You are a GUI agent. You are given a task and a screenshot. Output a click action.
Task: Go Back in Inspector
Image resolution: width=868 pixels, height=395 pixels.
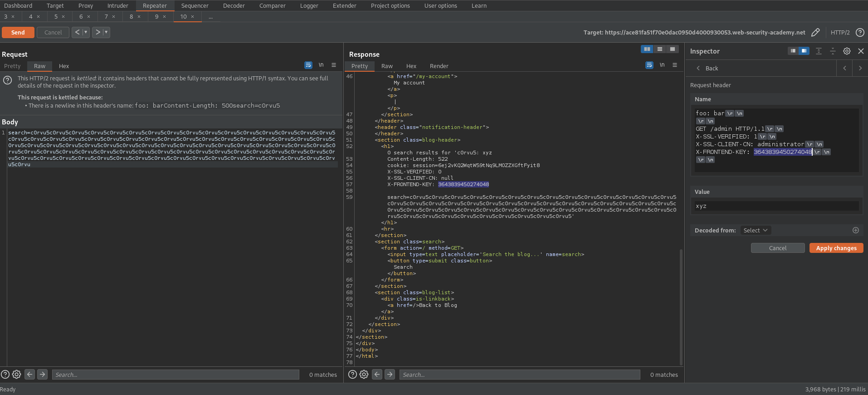tap(707, 68)
